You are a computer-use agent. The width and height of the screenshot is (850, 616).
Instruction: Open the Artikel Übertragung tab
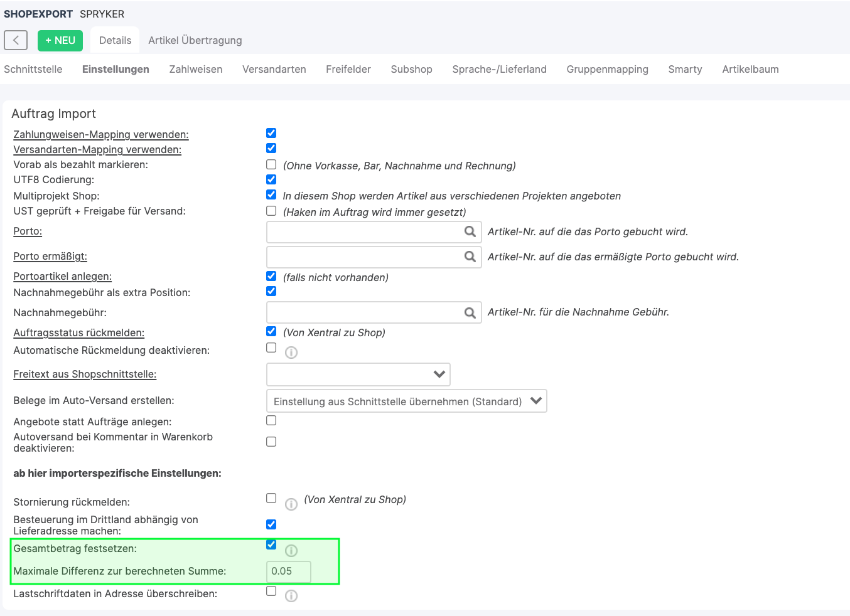click(195, 40)
